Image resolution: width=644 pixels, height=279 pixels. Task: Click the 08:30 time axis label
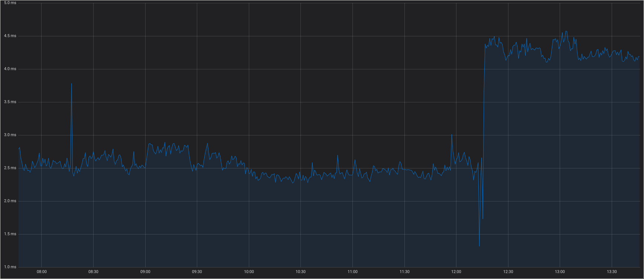(94, 272)
